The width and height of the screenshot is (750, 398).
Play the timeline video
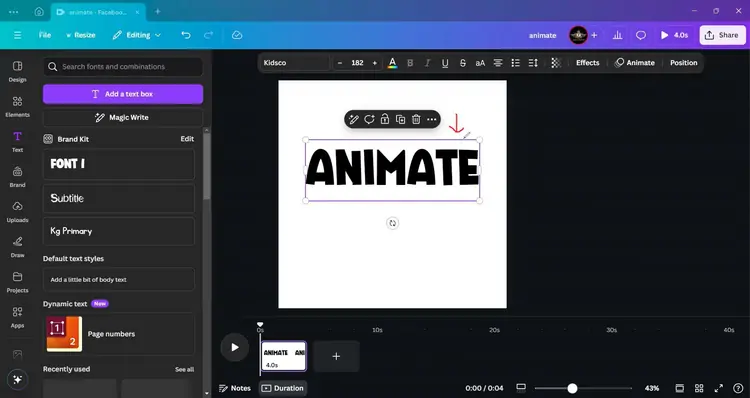point(234,347)
